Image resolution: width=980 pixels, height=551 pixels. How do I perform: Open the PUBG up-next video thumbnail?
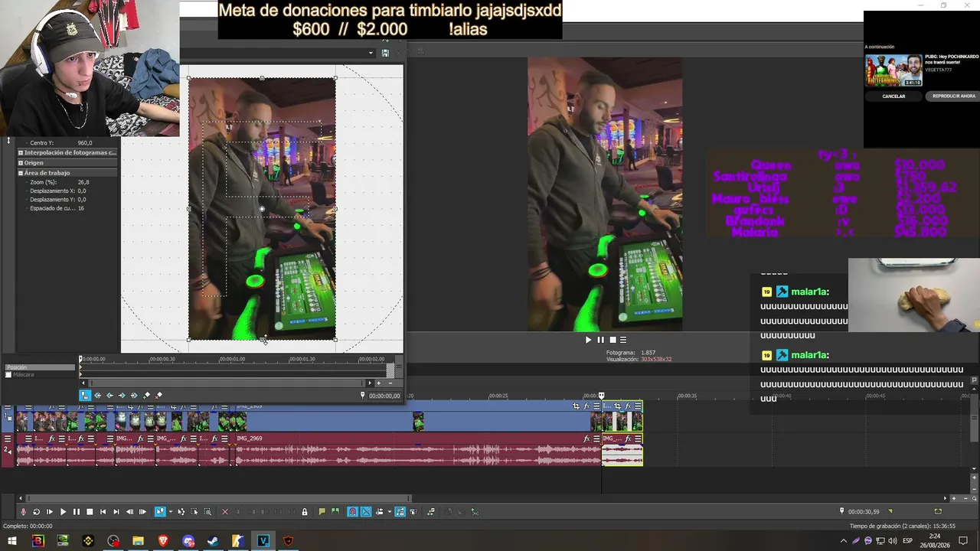click(893, 70)
